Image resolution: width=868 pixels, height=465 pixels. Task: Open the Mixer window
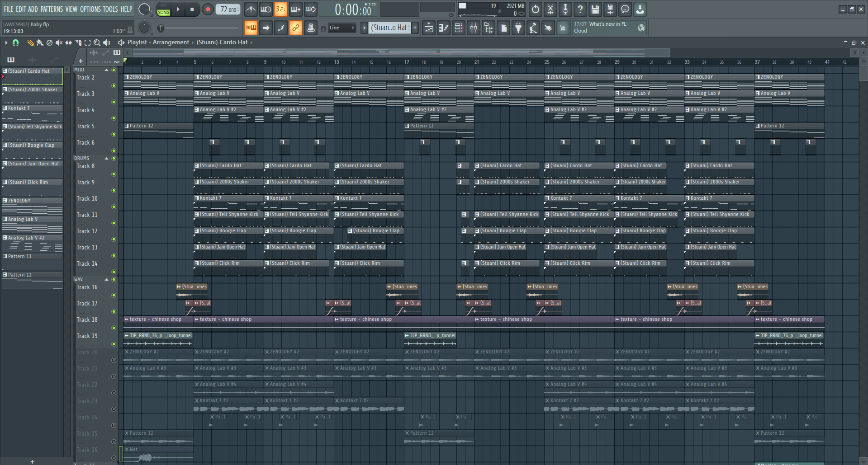(474, 28)
